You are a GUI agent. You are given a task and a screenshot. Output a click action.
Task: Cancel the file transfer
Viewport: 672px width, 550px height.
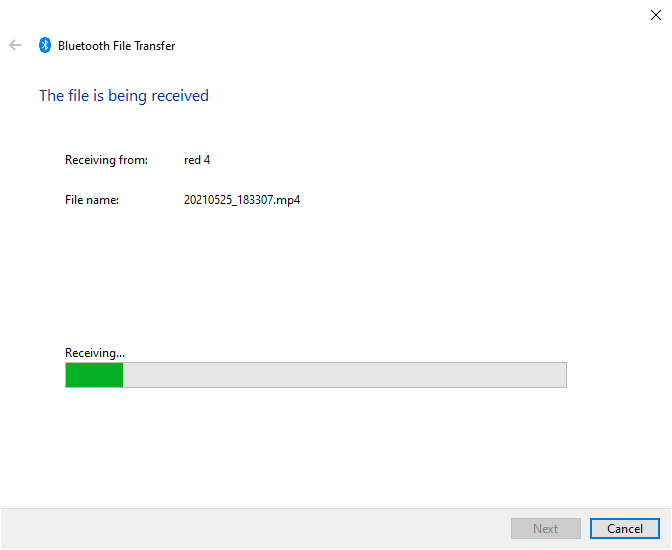pos(624,529)
